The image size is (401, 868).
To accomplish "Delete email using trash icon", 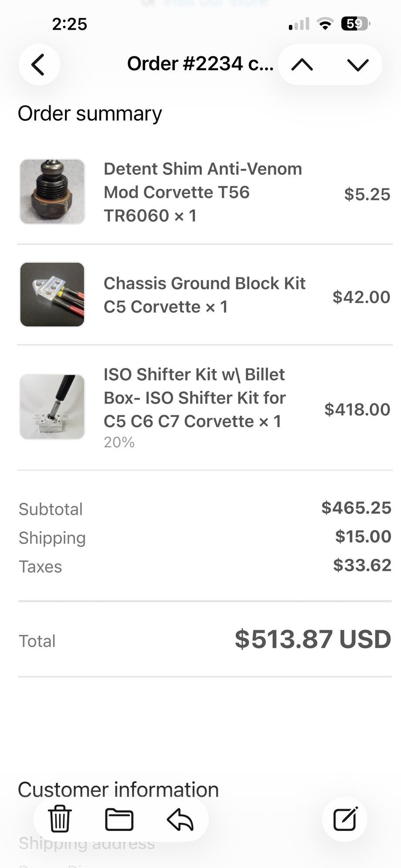I will click(60, 819).
